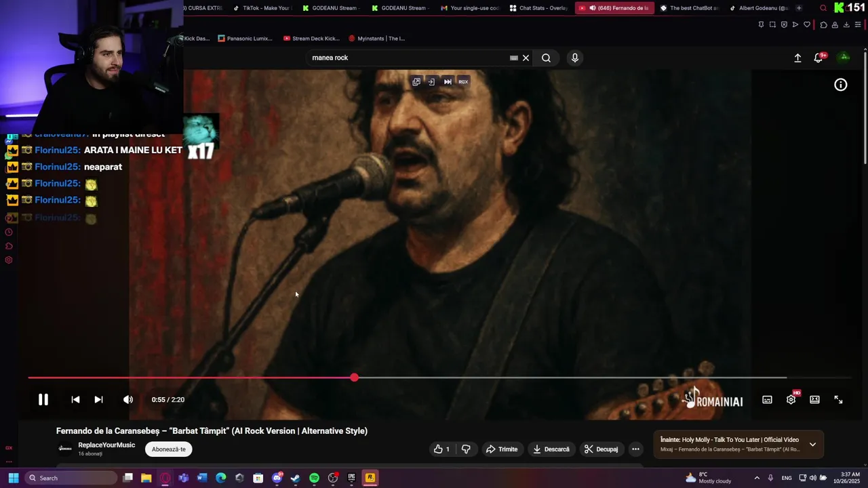
Task: Open player settings gear
Action: pos(791,400)
